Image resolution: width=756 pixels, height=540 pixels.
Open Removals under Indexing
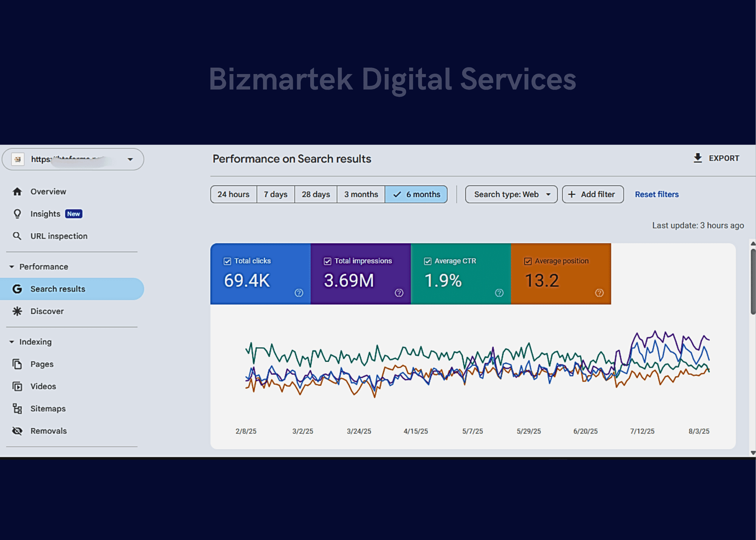pyautogui.click(x=72, y=431)
